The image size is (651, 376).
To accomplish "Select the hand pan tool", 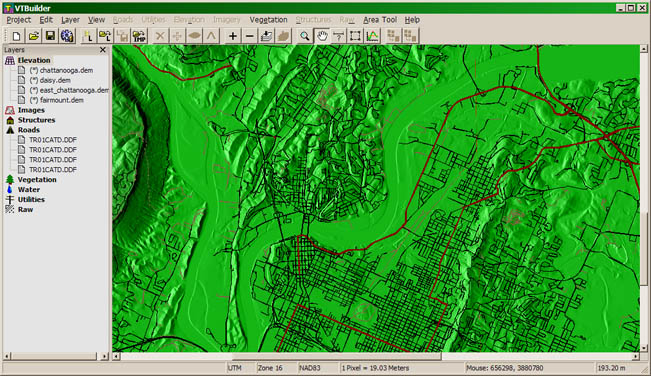I will coord(322,36).
